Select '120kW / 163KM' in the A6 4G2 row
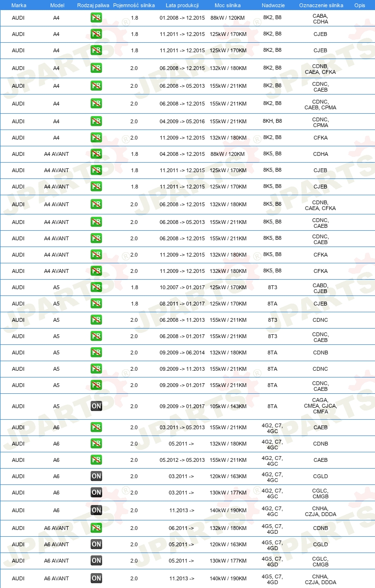Viewport: 375px width, 588px height. (228, 476)
